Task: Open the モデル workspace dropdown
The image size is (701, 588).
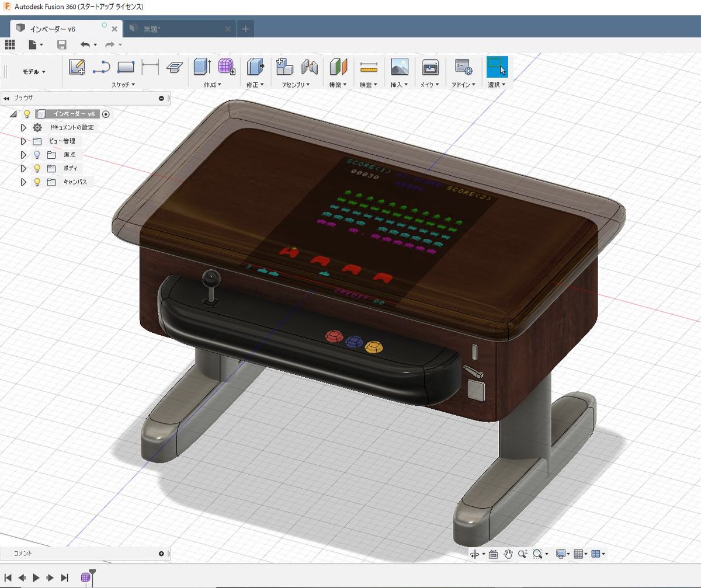Action: (x=34, y=72)
